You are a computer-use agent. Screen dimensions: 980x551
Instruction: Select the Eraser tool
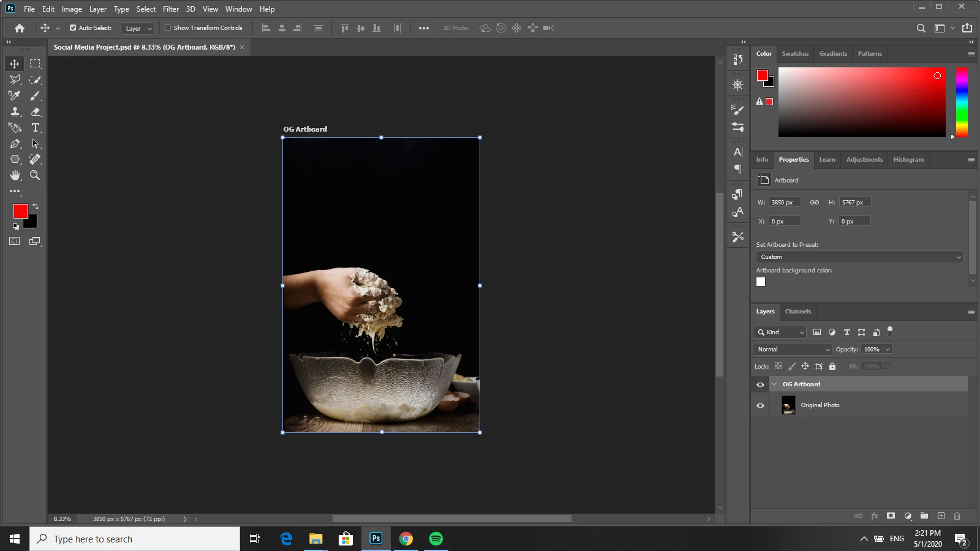[x=36, y=111]
